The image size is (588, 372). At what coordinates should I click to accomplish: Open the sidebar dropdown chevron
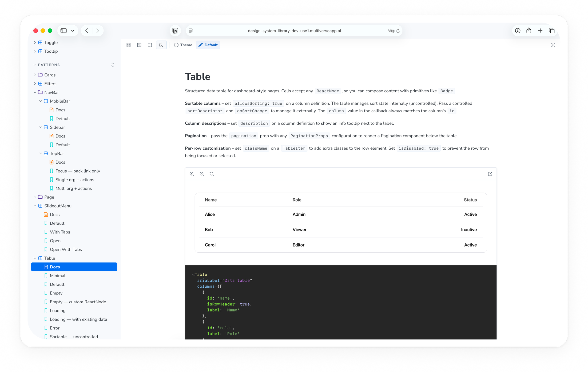pyautogui.click(x=72, y=31)
